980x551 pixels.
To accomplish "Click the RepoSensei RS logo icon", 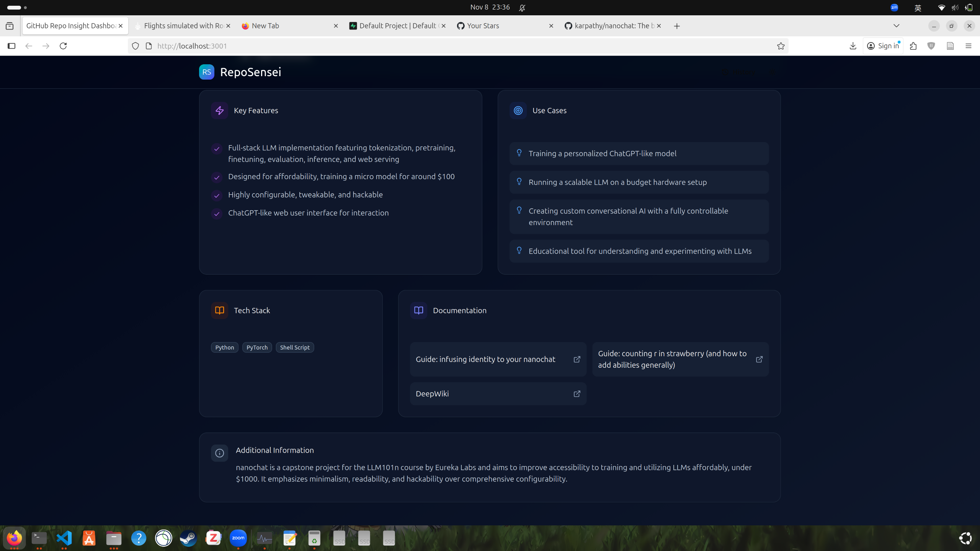I will pyautogui.click(x=206, y=72).
